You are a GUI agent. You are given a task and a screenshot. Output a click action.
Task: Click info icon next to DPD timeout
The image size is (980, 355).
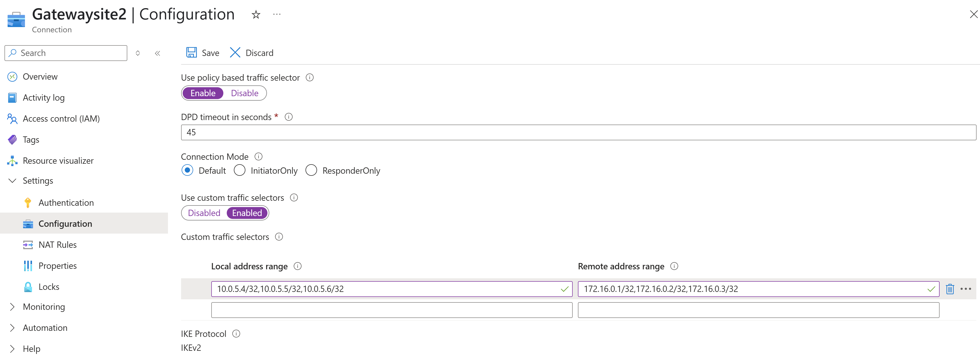tap(289, 117)
